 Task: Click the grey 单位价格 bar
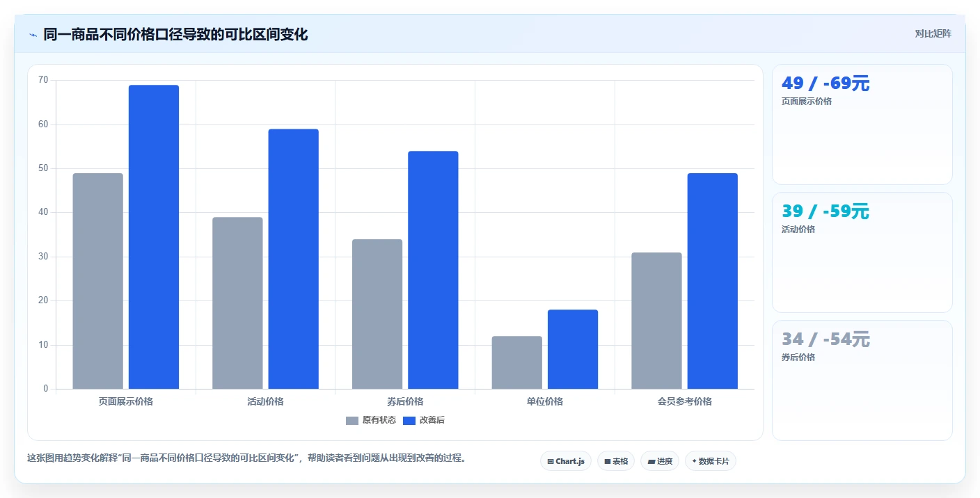(x=517, y=362)
